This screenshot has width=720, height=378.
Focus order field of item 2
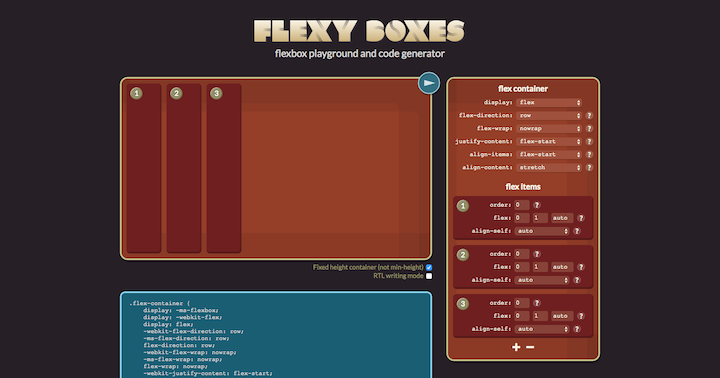click(x=522, y=254)
